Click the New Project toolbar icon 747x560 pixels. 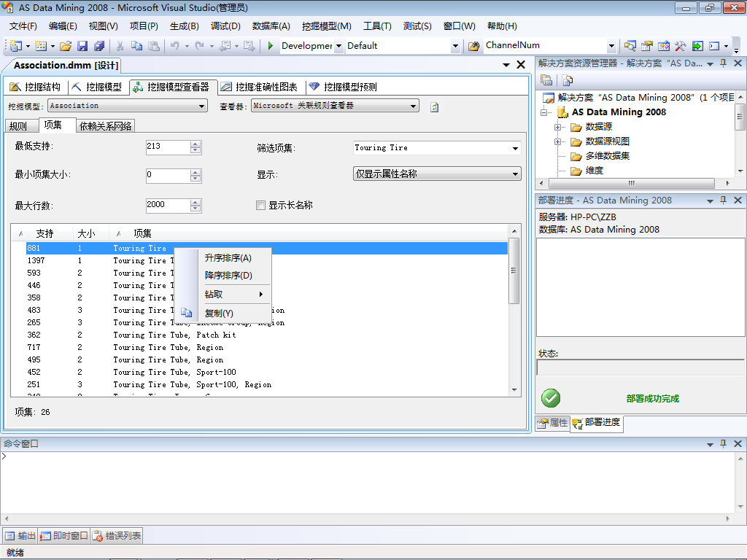[x=16, y=46]
